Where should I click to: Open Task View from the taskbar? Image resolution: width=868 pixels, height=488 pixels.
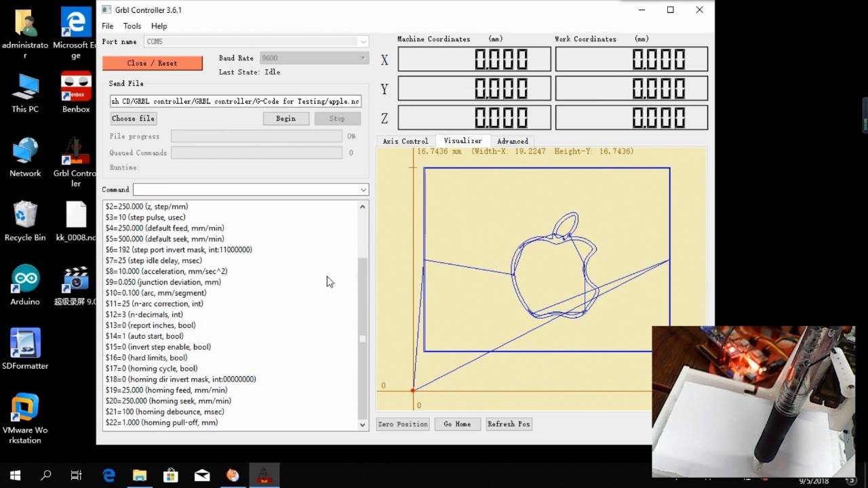click(77, 475)
